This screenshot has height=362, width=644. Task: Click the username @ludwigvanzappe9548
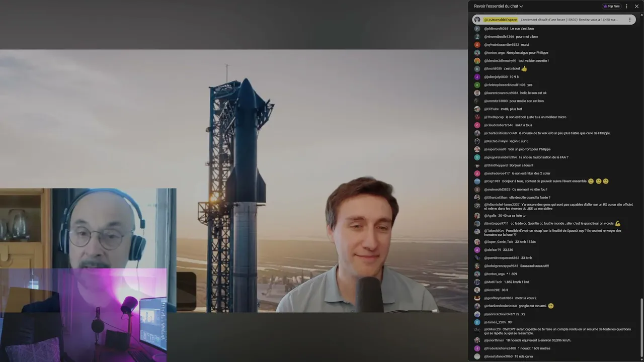(501, 266)
